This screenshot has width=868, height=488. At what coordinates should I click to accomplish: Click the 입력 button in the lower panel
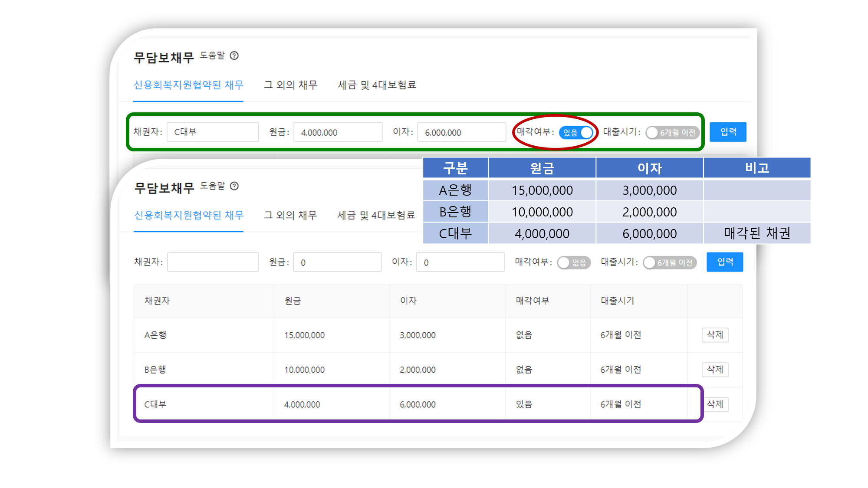click(725, 262)
